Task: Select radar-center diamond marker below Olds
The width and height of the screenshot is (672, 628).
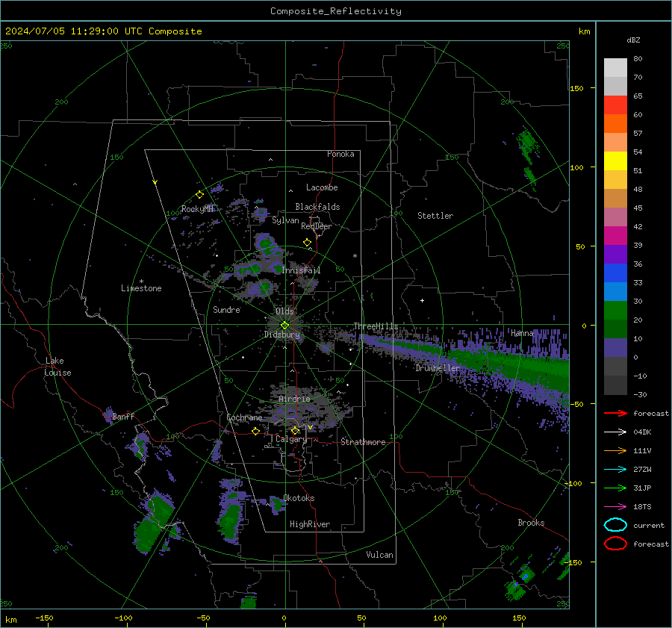Action: (284, 326)
